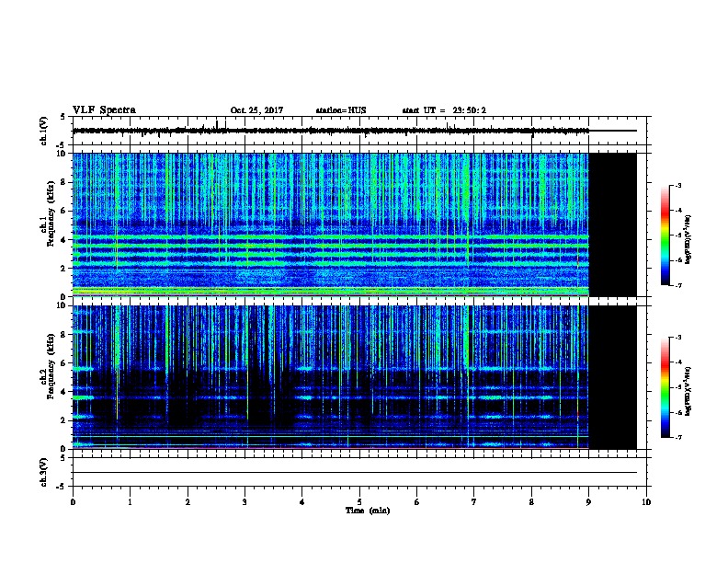Click the ch.2 color bar PSD unit label
Viewport: 728px width, 563px height.
click(688, 391)
